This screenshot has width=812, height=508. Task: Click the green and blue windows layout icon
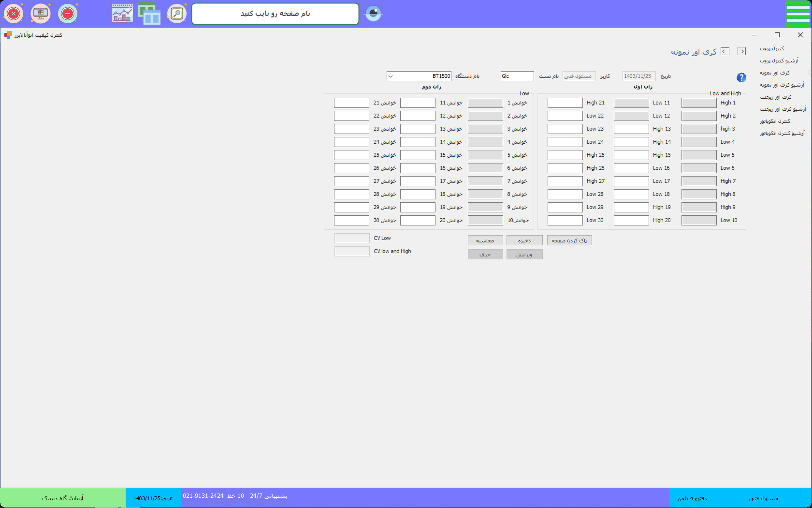[149, 14]
